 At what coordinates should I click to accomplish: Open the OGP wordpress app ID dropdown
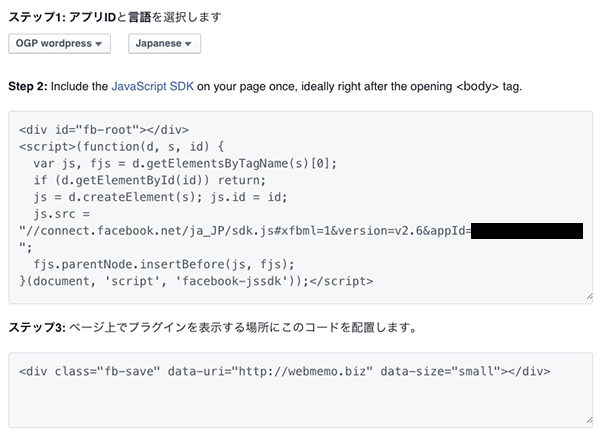59,44
